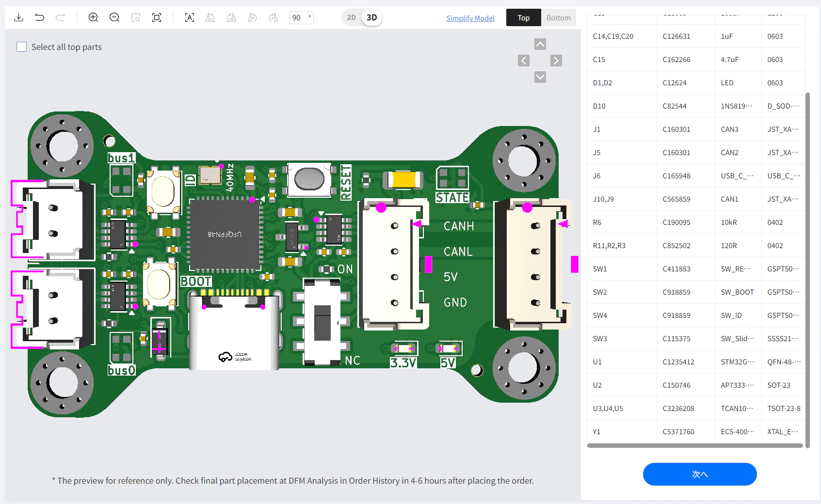Click the clockwise flip icon
The height and width of the screenshot is (504, 821).
274,17
